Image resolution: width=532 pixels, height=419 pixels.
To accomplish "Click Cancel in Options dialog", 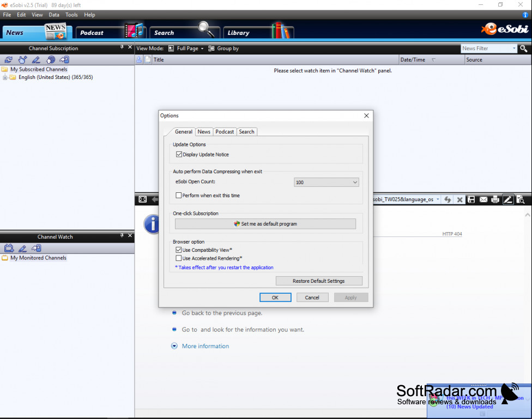I will pos(312,297).
